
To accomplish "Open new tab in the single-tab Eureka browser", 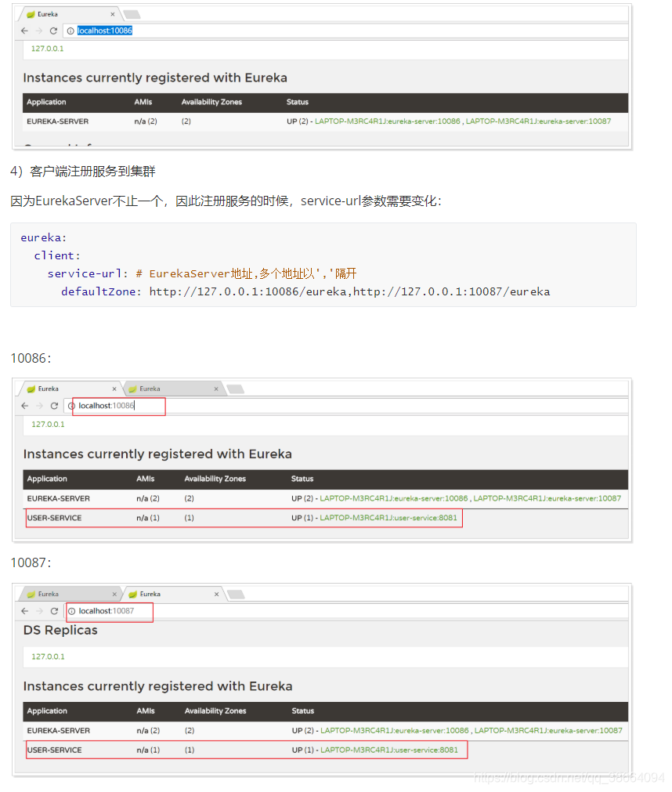I will (x=132, y=14).
